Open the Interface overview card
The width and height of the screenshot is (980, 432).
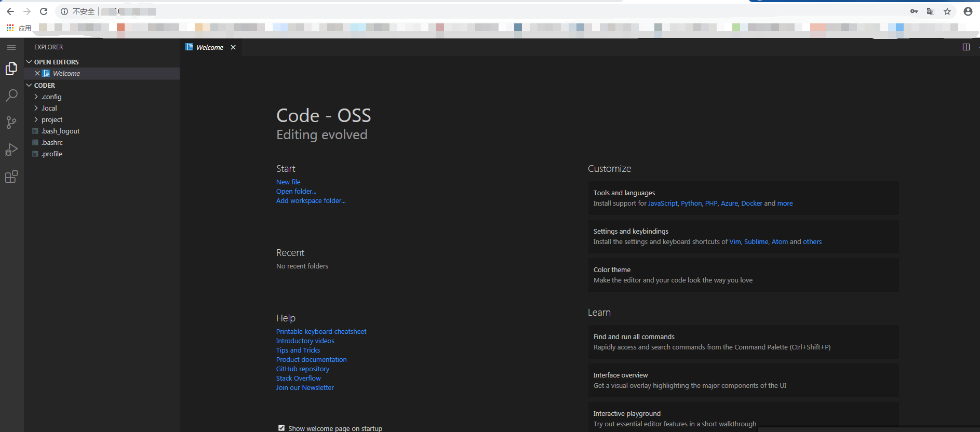pyautogui.click(x=743, y=380)
